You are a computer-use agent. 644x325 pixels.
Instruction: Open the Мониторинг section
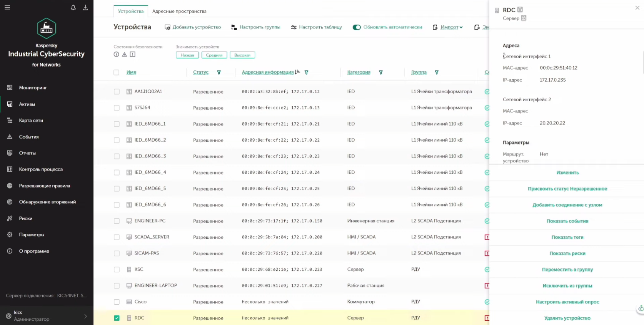(x=33, y=88)
